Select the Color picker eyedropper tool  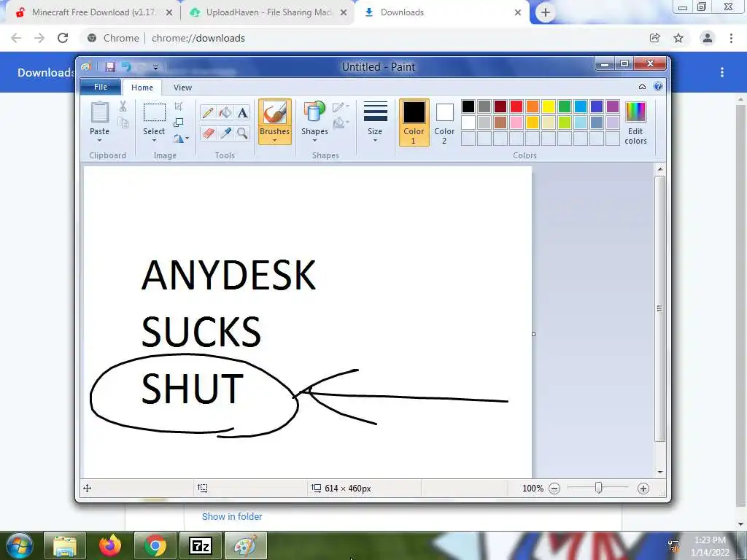(225, 133)
